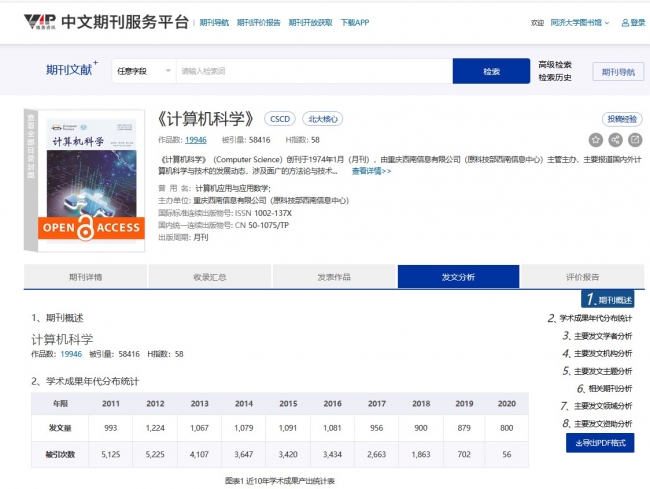The width and height of the screenshot is (650, 489).
Task: Click 查看详情>> to read full description
Action: point(371,171)
